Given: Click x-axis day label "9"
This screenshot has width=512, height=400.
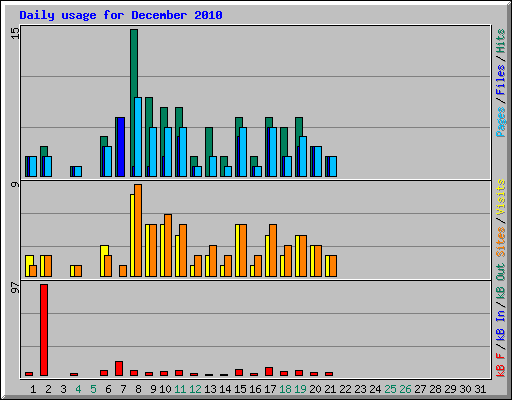Looking at the screenshot, I should click(x=153, y=389).
